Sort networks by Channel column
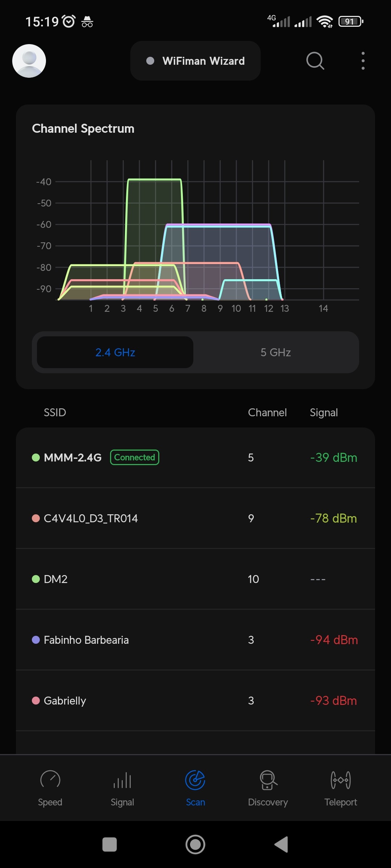The height and width of the screenshot is (868, 391). click(267, 412)
